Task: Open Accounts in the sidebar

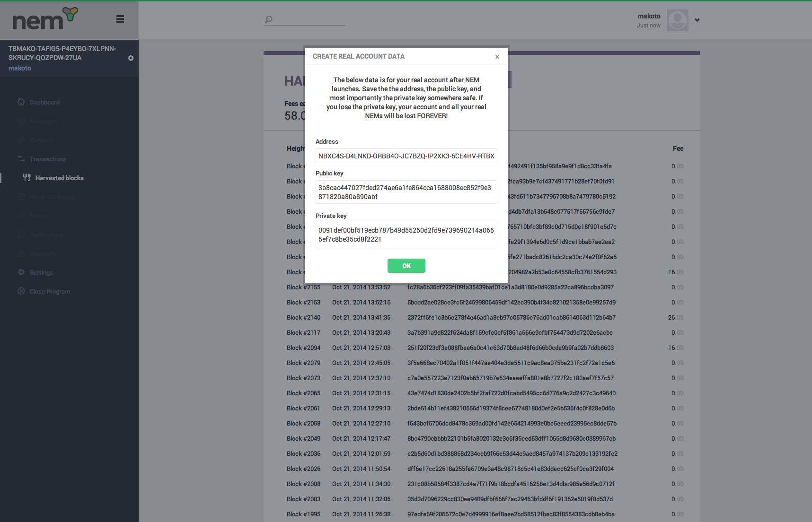Action: click(x=43, y=253)
